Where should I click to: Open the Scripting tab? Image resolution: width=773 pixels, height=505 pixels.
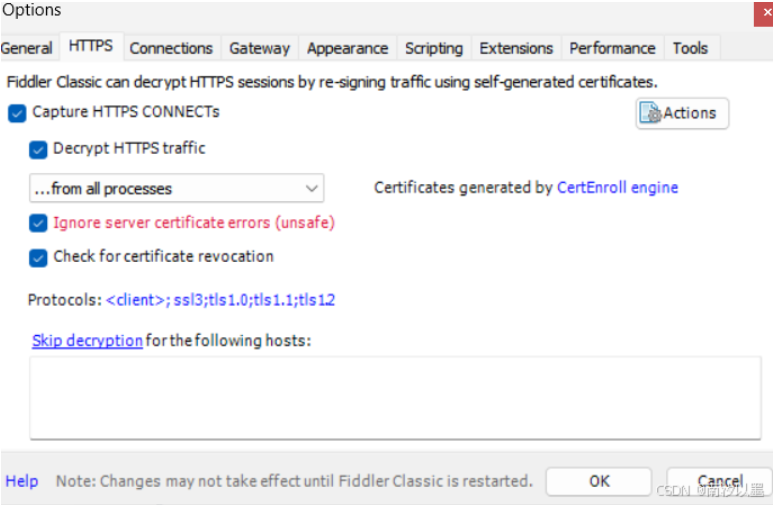(x=433, y=48)
